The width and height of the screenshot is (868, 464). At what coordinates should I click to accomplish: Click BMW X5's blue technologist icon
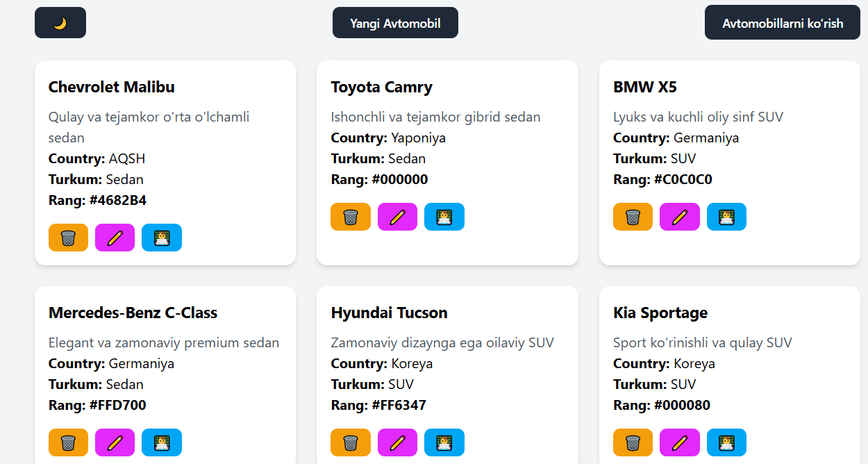click(x=726, y=217)
